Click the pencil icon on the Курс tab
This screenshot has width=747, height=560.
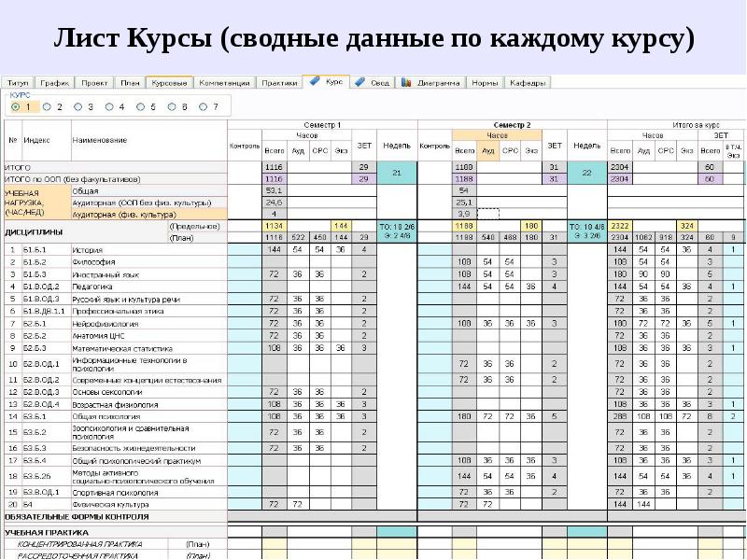tap(315, 82)
